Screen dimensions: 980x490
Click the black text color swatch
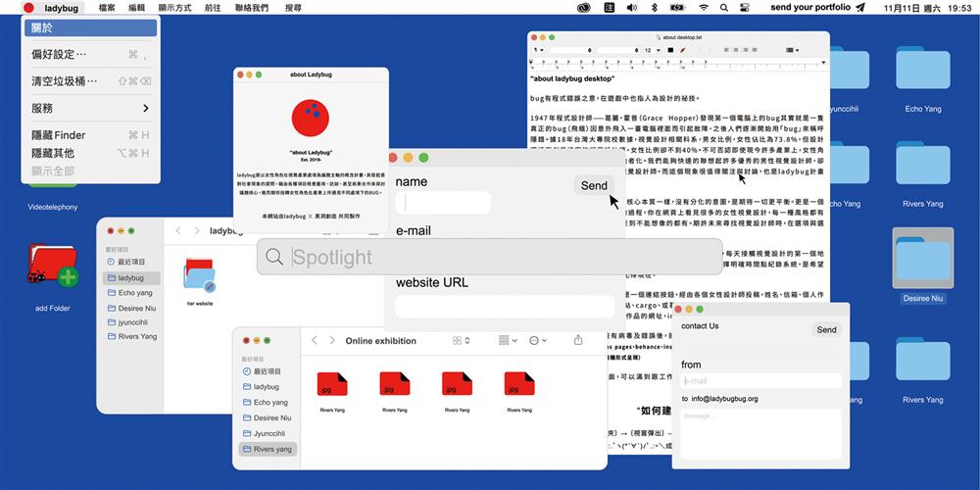pos(670,50)
